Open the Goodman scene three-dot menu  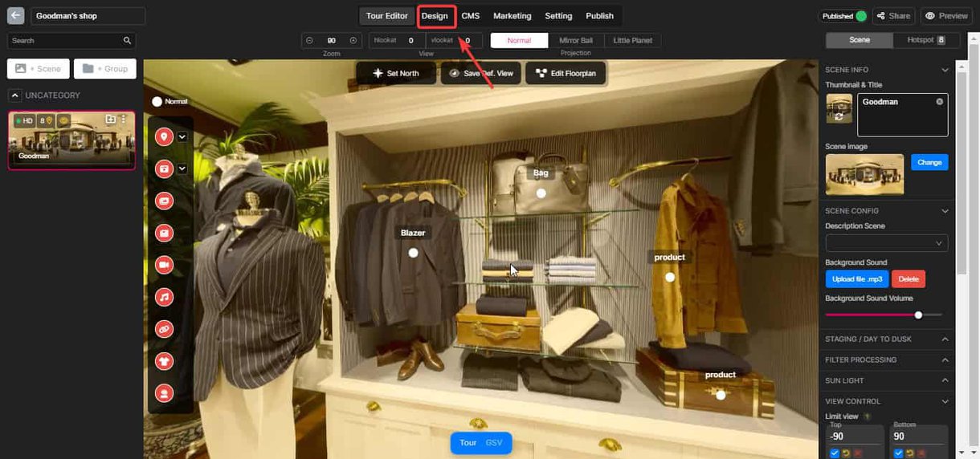tap(124, 120)
